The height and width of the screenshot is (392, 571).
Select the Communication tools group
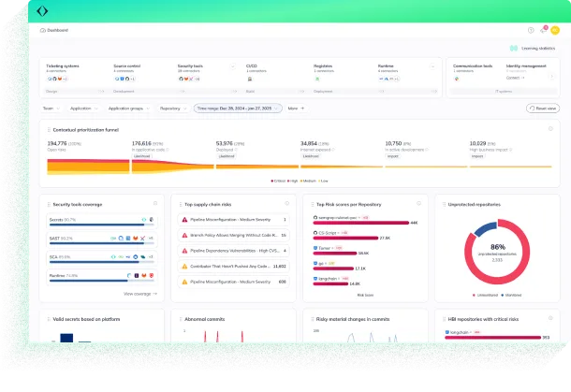click(474, 73)
